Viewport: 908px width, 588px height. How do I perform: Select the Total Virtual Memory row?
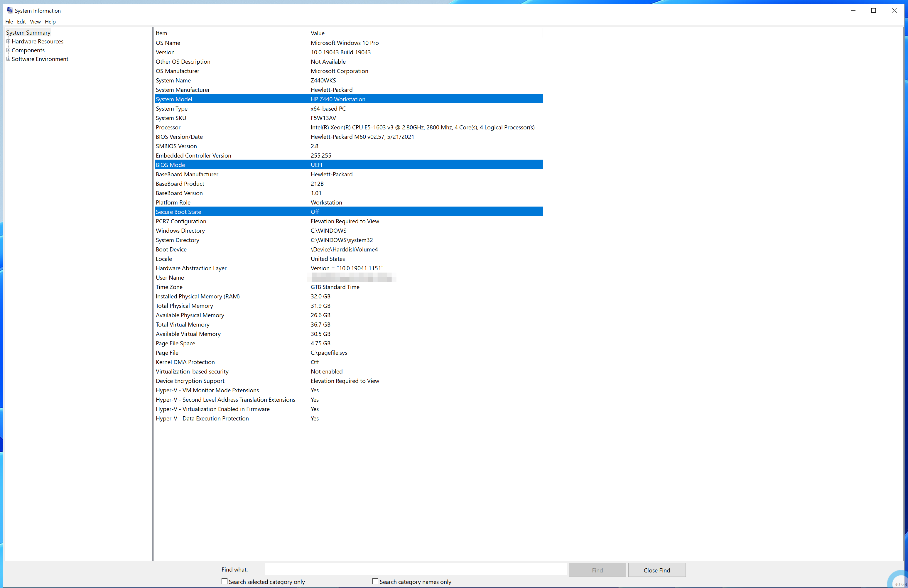(x=349, y=325)
